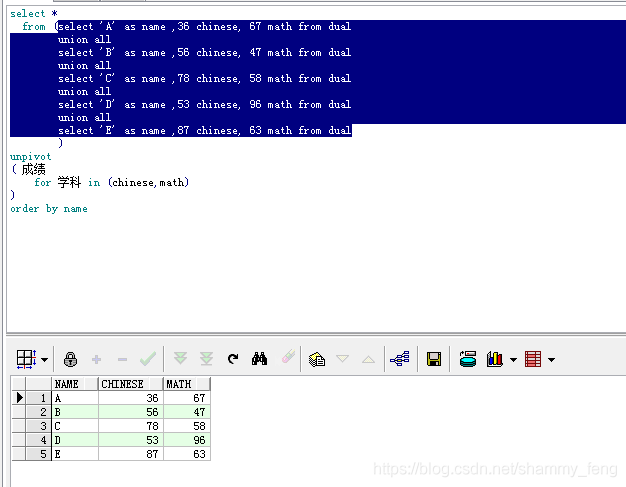Click '(chinese,math)' in the editor
The width and height of the screenshot is (626, 487).
pyautogui.click(x=149, y=183)
